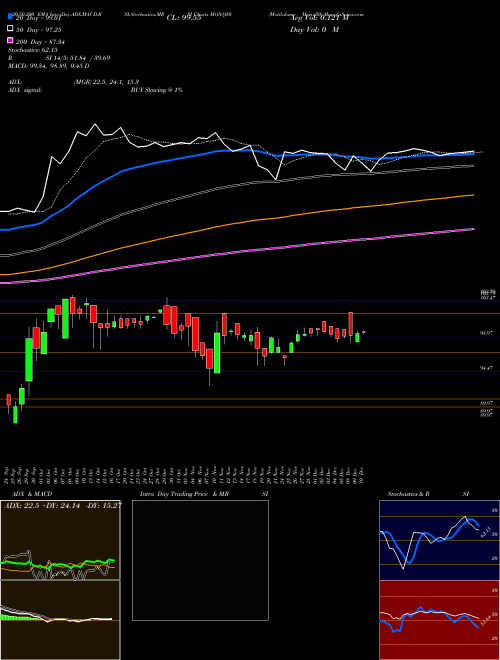The image size is (500, 660).
Task: Click the 'BUY Slowing @ 1%' signal text
Action: 157,90
